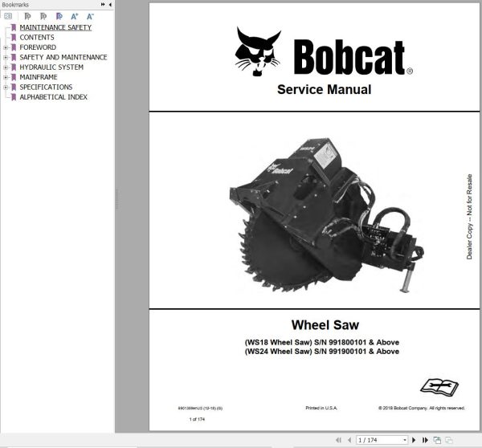Click the Service Manual heading text
482x448 pixels.
(324, 89)
